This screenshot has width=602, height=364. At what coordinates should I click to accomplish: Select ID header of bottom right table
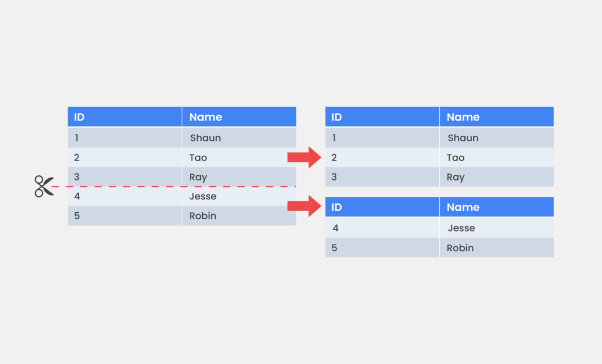point(382,207)
